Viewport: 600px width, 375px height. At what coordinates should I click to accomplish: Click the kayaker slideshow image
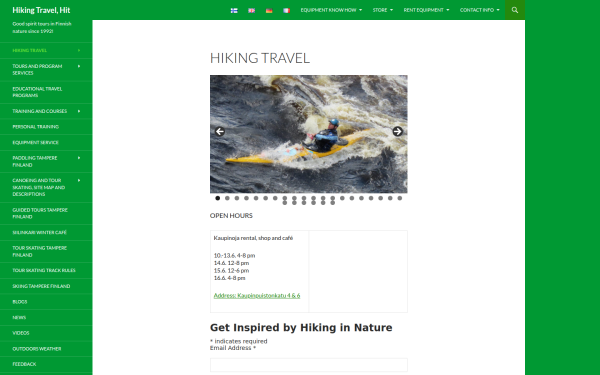click(x=308, y=134)
